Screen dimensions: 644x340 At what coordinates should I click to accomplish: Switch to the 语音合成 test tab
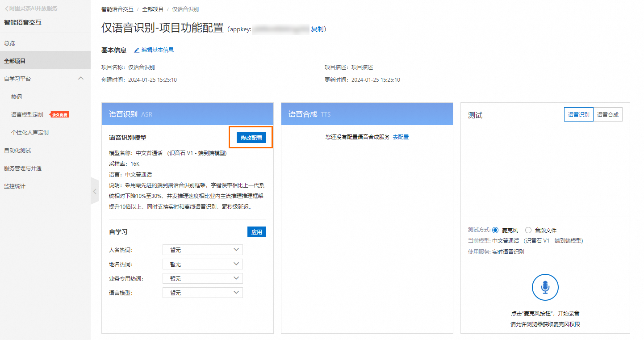point(608,114)
